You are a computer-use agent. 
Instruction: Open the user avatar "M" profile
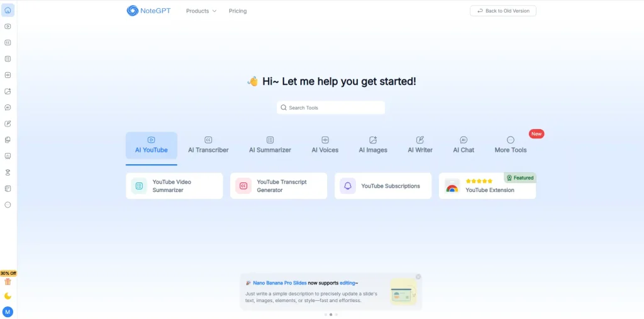coord(8,311)
